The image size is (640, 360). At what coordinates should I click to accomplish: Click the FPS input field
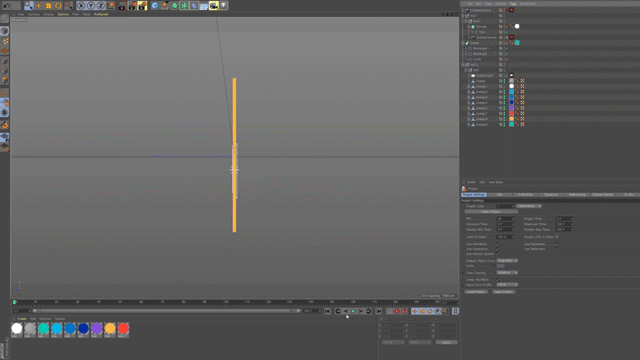[505, 219]
